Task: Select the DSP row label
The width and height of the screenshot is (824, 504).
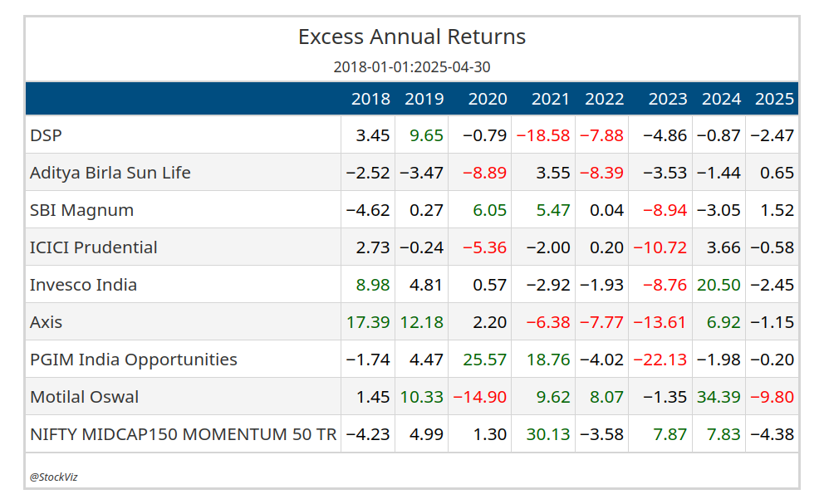Action: [x=46, y=135]
